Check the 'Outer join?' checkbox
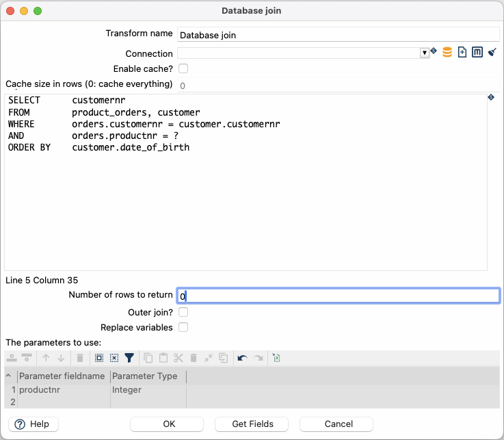The image size is (504, 440). [183, 312]
